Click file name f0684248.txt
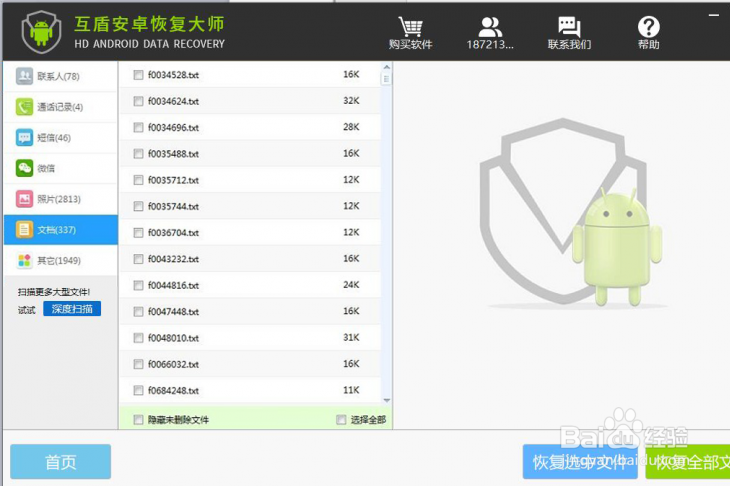730x486 pixels. pyautogui.click(x=174, y=391)
